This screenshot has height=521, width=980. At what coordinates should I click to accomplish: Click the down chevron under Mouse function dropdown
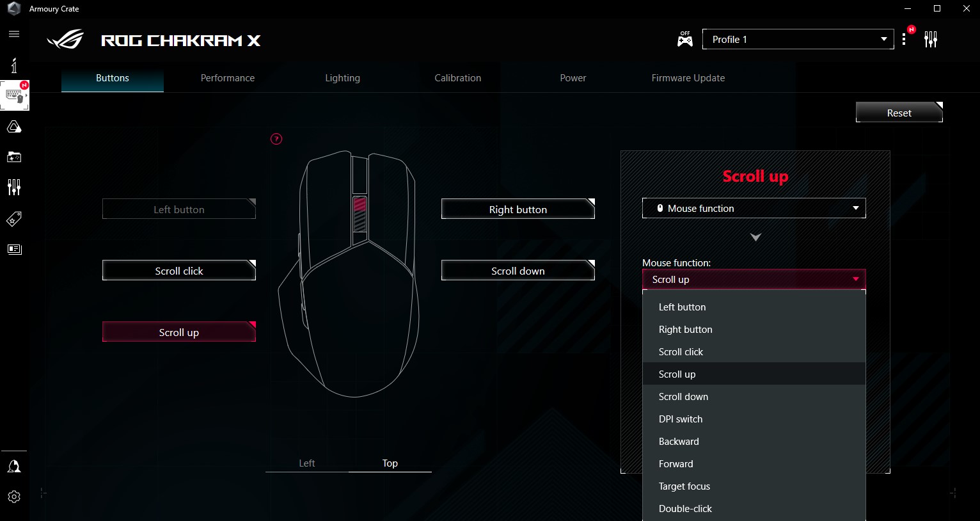click(755, 237)
